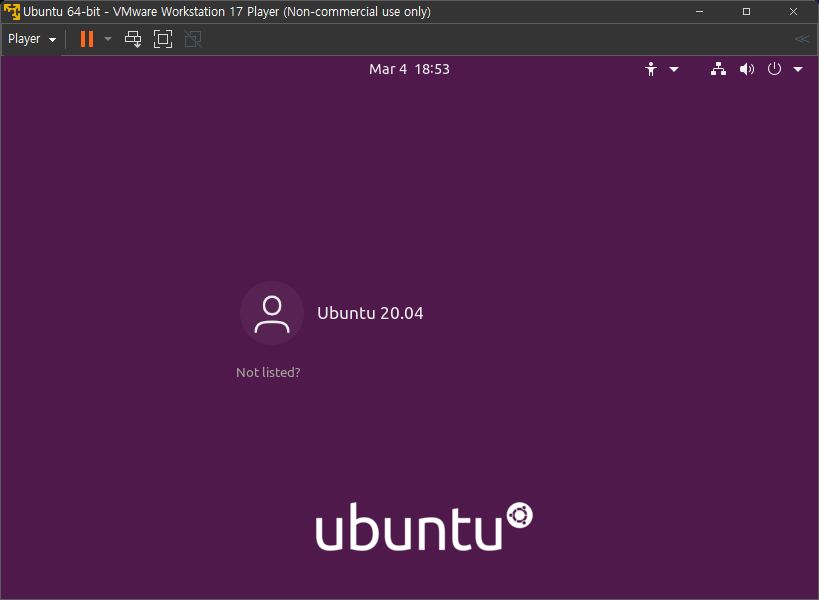
Task: Select the Ubuntu 20.04 user avatar
Action: [270, 312]
